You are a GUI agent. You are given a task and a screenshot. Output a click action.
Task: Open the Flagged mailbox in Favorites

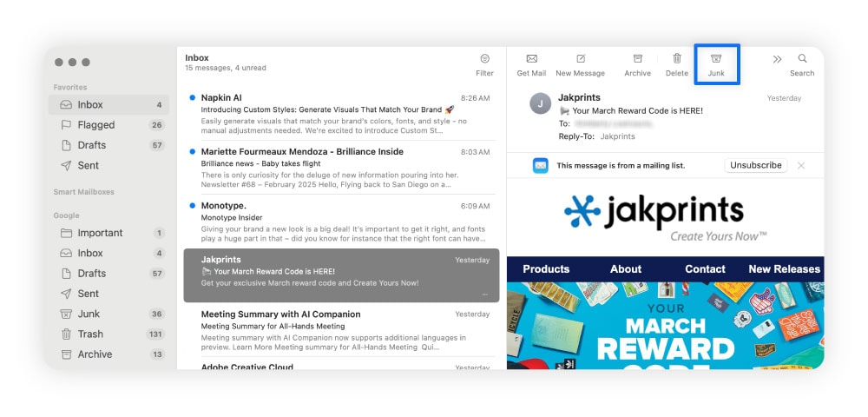pos(95,125)
